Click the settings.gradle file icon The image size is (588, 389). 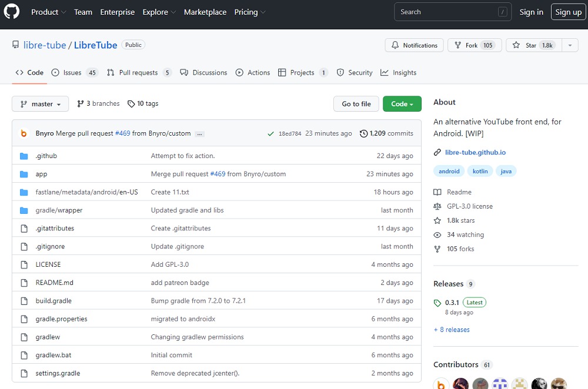(x=24, y=373)
